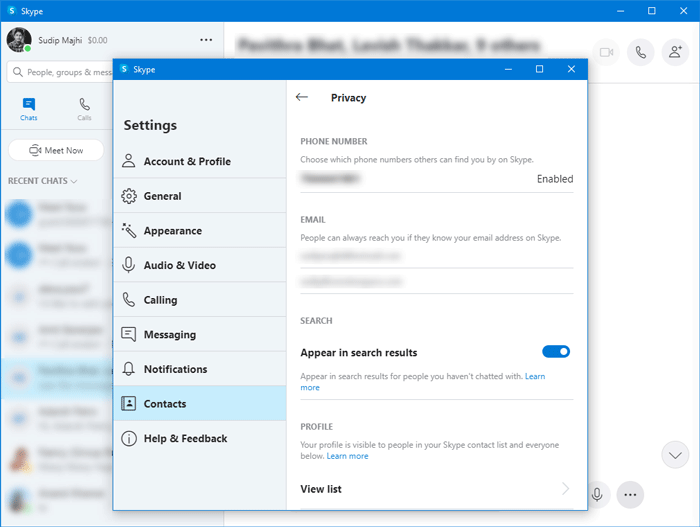Click the Enabled phone number status
The height and width of the screenshot is (527, 700).
pos(555,179)
